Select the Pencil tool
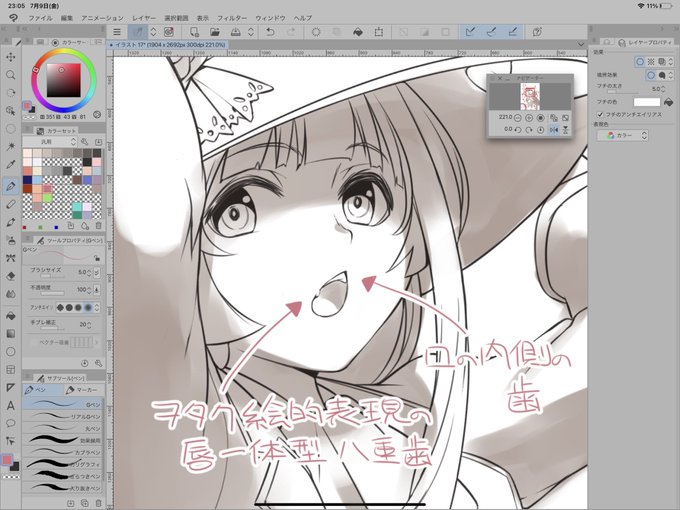Image resolution: width=680 pixels, height=510 pixels. (x=11, y=204)
